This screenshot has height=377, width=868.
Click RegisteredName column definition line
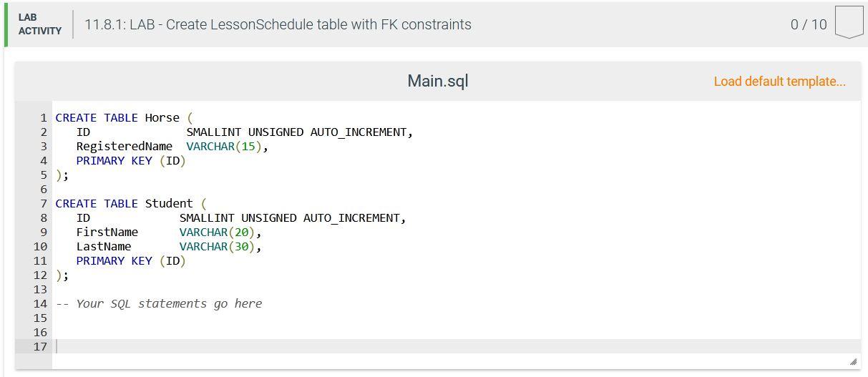click(x=172, y=146)
